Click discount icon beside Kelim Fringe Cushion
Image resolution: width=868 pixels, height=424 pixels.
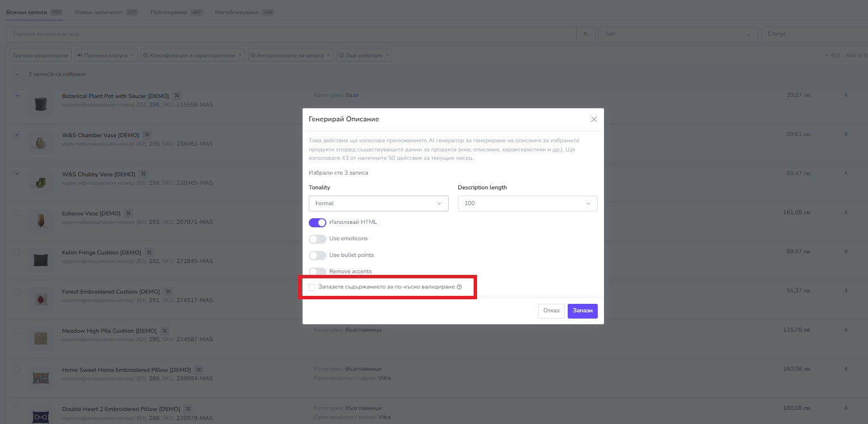coord(149,252)
